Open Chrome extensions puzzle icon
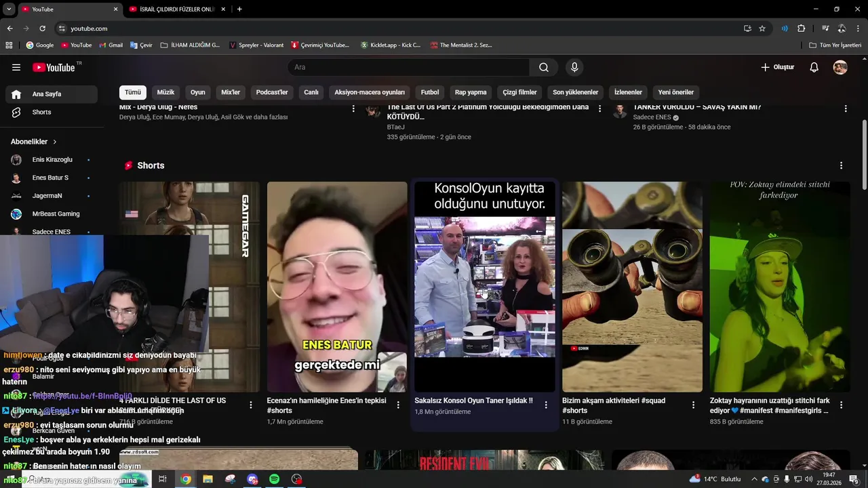 click(801, 28)
